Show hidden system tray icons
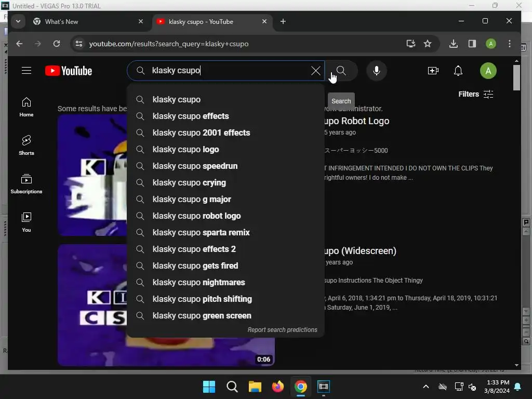532x399 pixels. tap(426, 387)
